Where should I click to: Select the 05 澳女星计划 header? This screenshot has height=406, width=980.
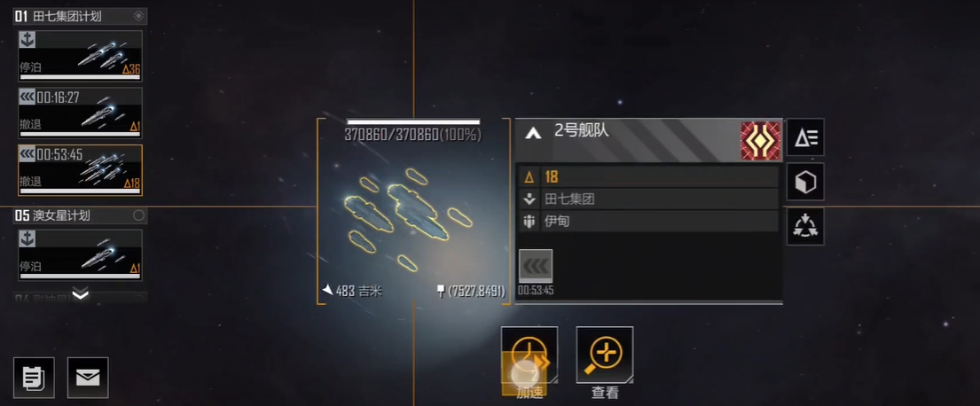point(80,215)
